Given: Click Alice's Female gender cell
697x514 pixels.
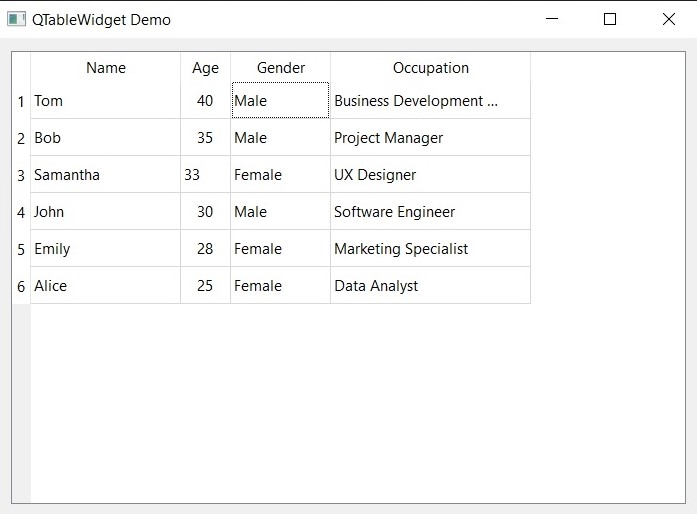Looking at the screenshot, I should 280,285.
